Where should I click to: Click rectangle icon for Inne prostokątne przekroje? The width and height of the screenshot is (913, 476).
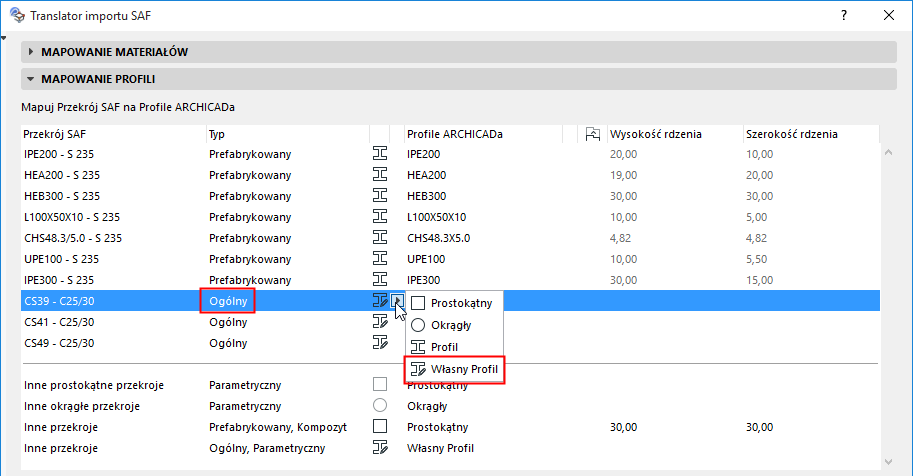(x=380, y=385)
